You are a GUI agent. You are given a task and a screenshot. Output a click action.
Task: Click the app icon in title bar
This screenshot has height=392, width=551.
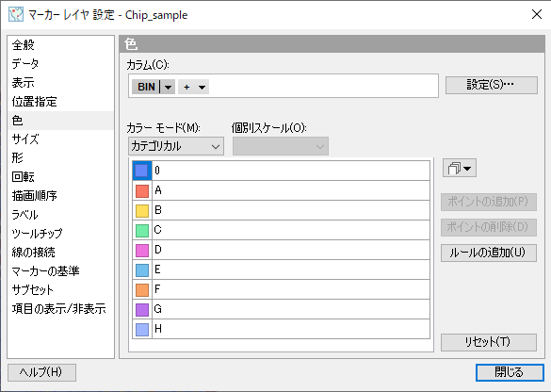[16, 15]
